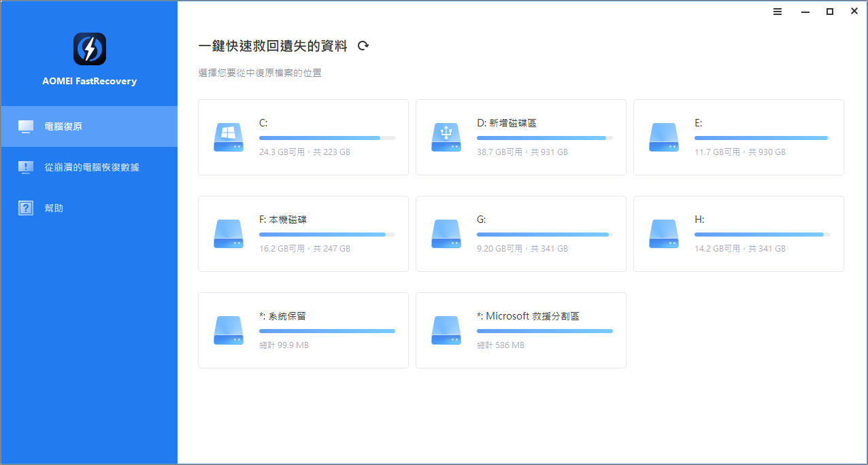Click the disk icon for Microsoft 救援分割區

[x=446, y=330]
